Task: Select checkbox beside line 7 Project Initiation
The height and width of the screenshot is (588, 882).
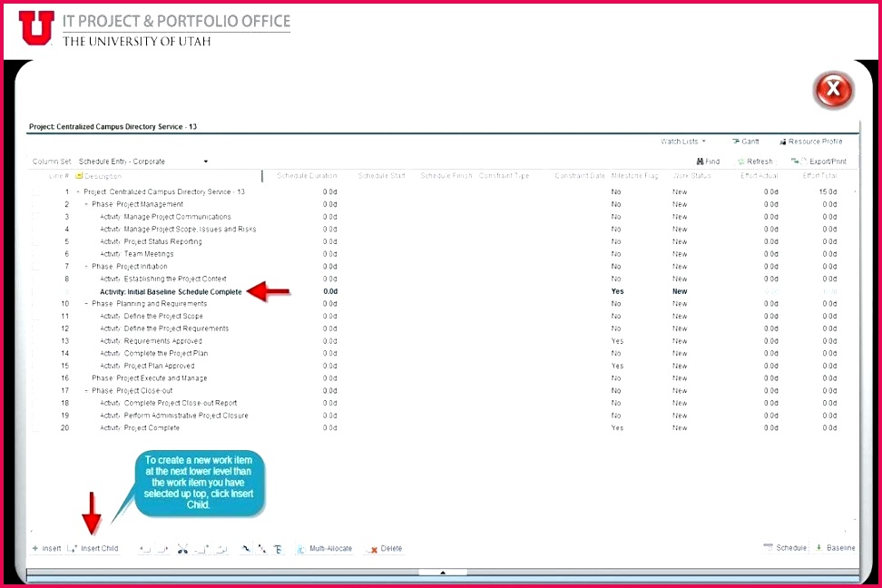Action: coord(35,267)
